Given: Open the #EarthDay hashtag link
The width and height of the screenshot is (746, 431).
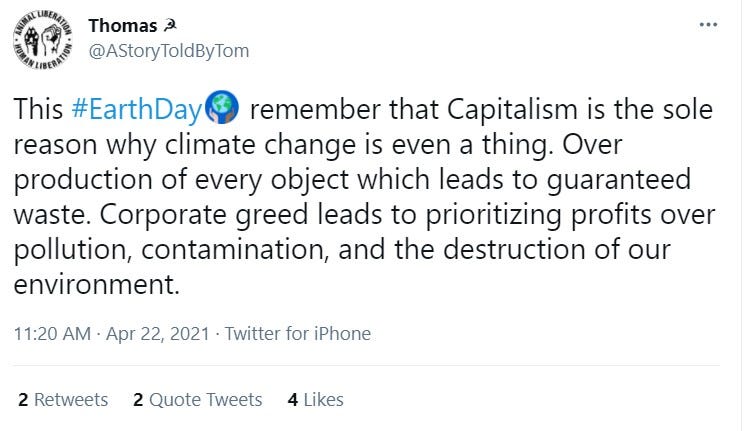Looking at the screenshot, I should 137,109.
